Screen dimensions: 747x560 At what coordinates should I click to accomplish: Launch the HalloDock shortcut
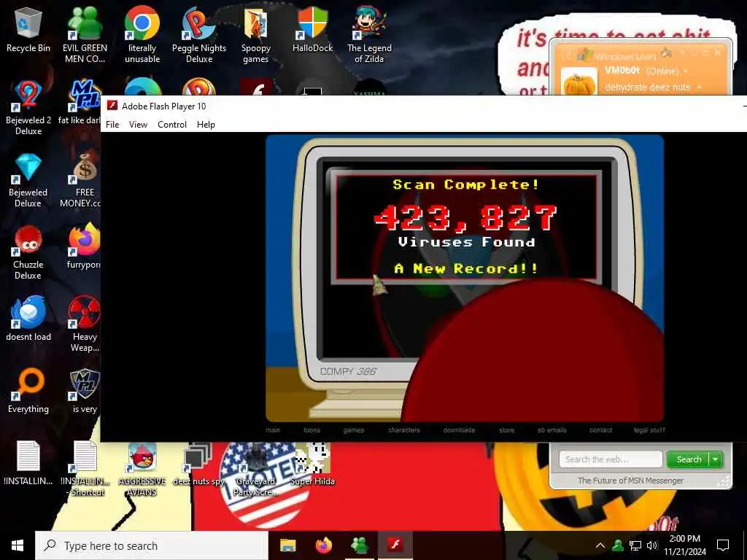(312, 30)
